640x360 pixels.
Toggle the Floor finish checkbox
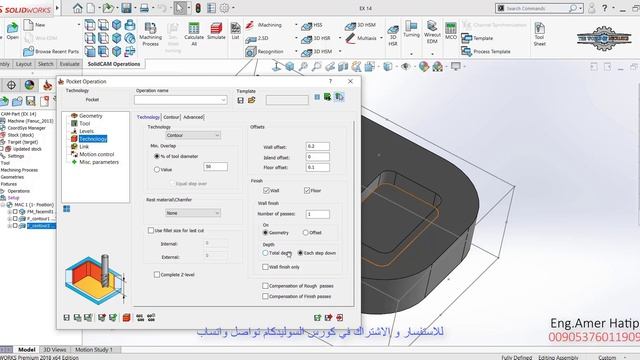[x=307, y=191]
